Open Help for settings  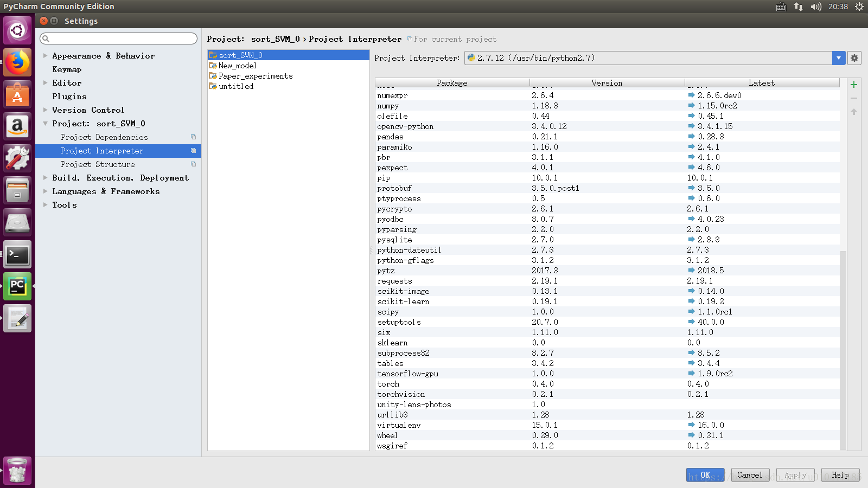(840, 475)
